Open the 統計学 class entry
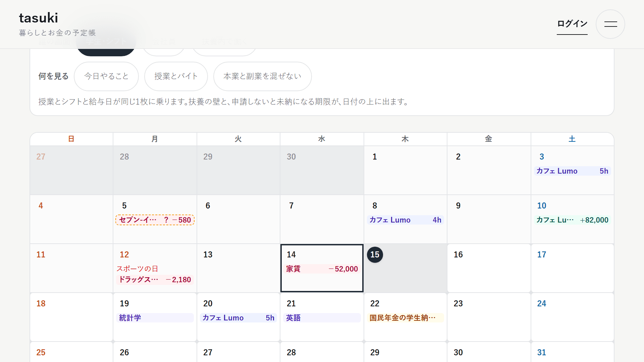The width and height of the screenshot is (644, 362). (x=155, y=318)
